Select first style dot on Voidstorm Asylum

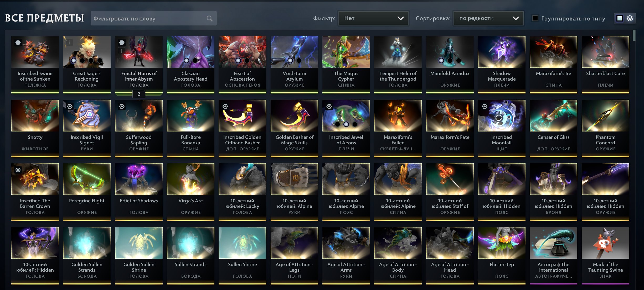click(x=290, y=60)
